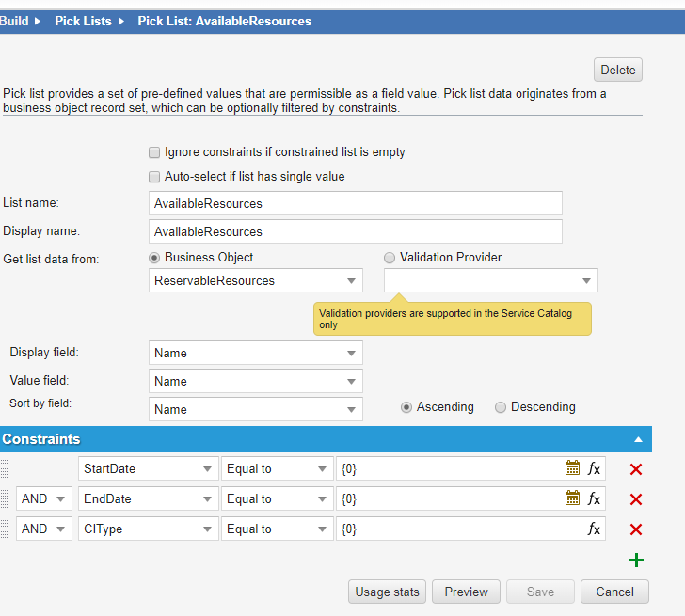Click inside the List name text field
Viewport: 685px width, 616px height.
356,203
